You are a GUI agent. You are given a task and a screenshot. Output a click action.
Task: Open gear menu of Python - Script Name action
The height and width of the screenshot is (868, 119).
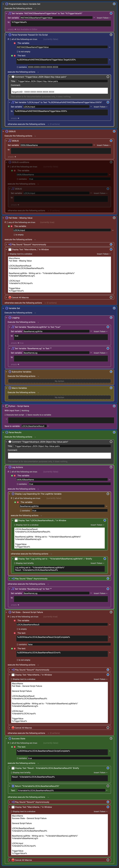(x=114, y=406)
